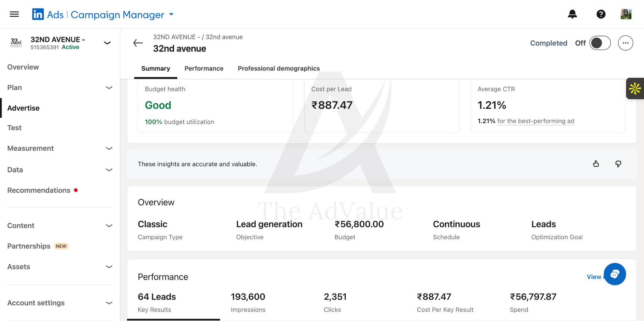The height and width of the screenshot is (321, 644).
Task: Open the three-dot more options menu
Action: [x=625, y=43]
